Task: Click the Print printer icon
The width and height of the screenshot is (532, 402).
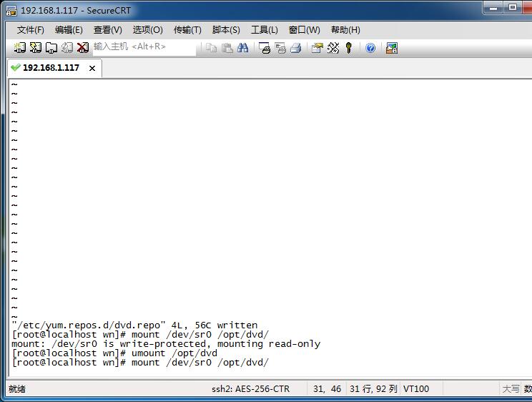Action: [x=296, y=48]
